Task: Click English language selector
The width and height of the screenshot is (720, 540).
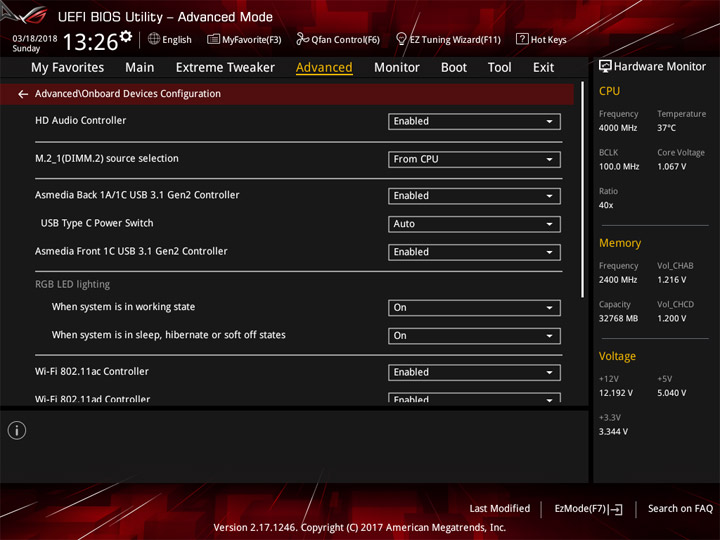Action: point(177,40)
